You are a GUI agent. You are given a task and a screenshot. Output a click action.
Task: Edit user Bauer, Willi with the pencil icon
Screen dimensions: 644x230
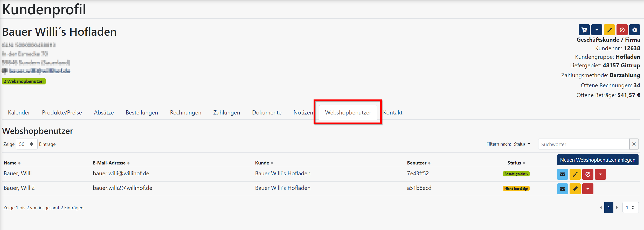point(575,174)
